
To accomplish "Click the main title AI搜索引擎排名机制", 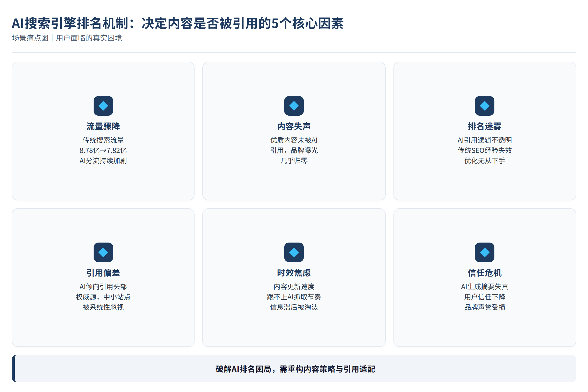I will coord(177,23).
